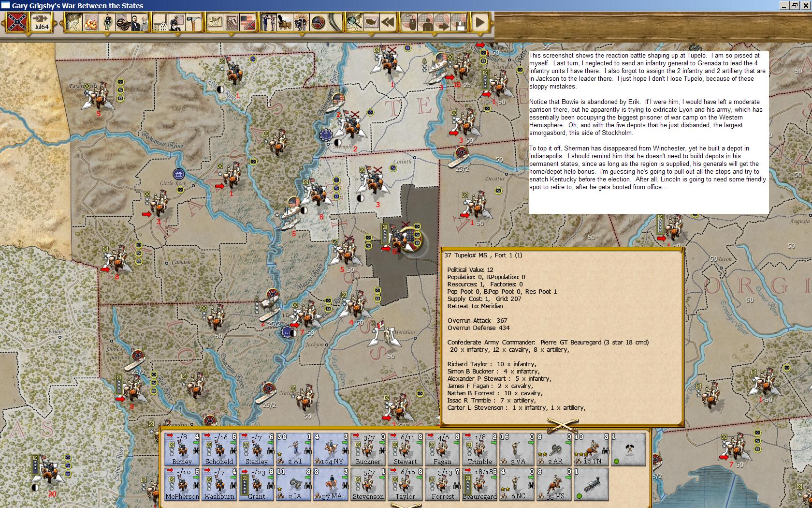
Task: Select the Birney leader unit card
Action: point(182,449)
